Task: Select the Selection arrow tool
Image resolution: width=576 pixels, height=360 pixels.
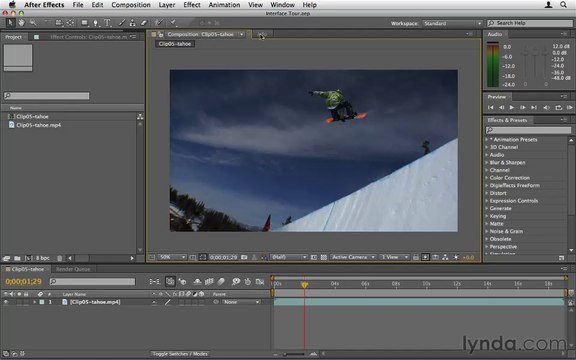Action: [x=10, y=23]
